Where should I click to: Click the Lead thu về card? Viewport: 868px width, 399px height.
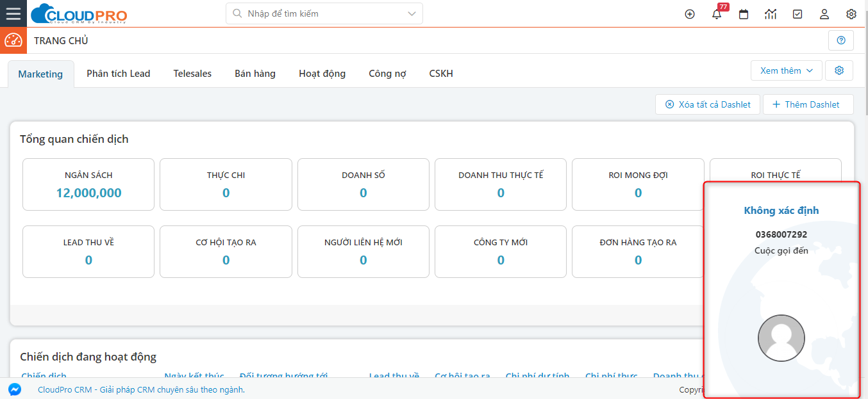88,252
